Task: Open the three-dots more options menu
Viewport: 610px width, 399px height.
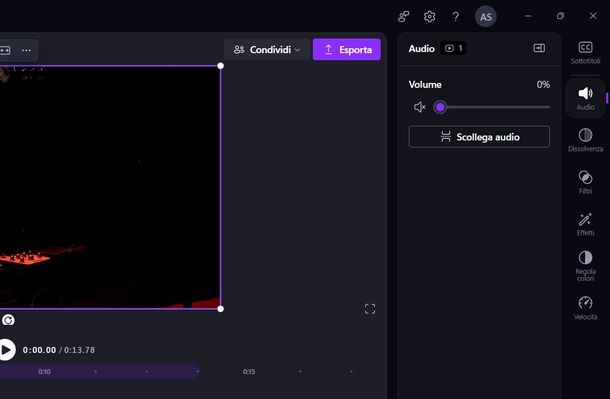Action: pyautogui.click(x=26, y=50)
